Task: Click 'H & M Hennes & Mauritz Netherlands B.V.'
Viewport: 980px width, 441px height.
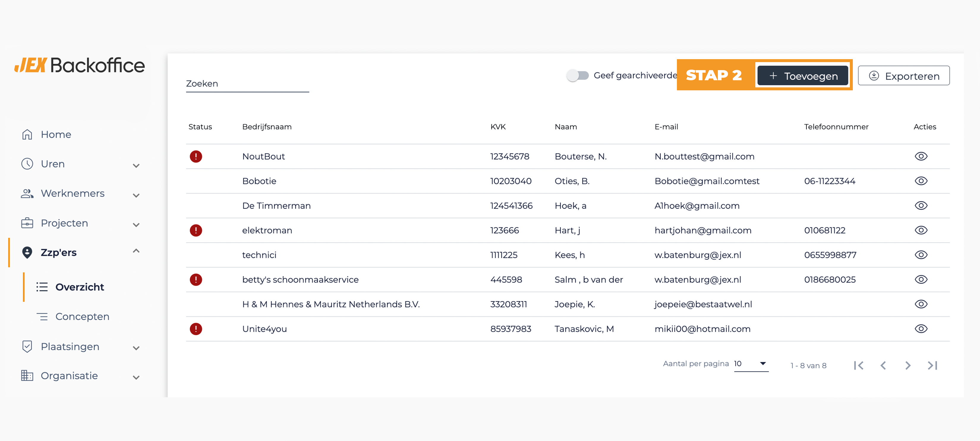Action: pos(331,304)
